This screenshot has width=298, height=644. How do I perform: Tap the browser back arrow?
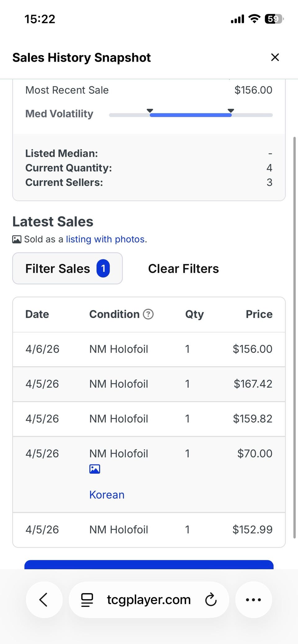(x=44, y=600)
